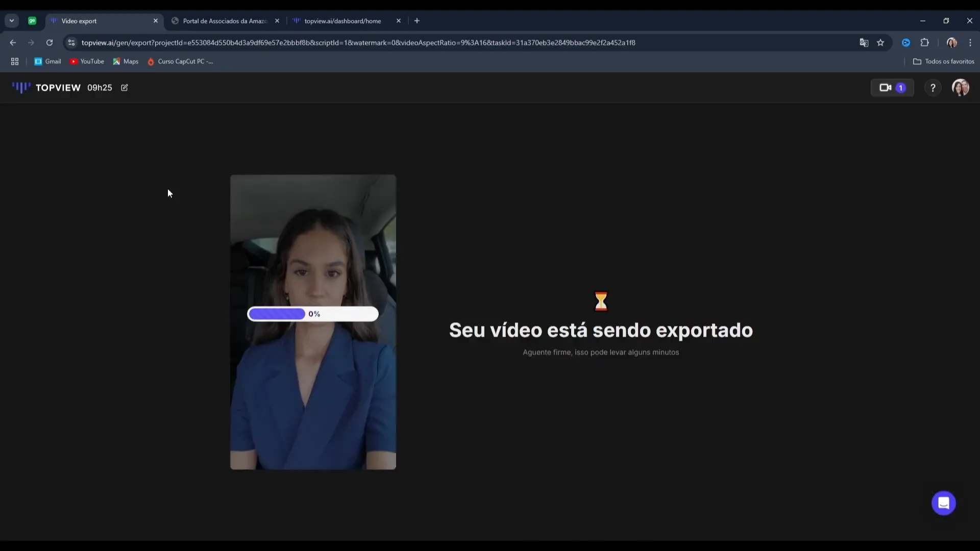Click the export progress bar
980x551 pixels.
click(312, 314)
